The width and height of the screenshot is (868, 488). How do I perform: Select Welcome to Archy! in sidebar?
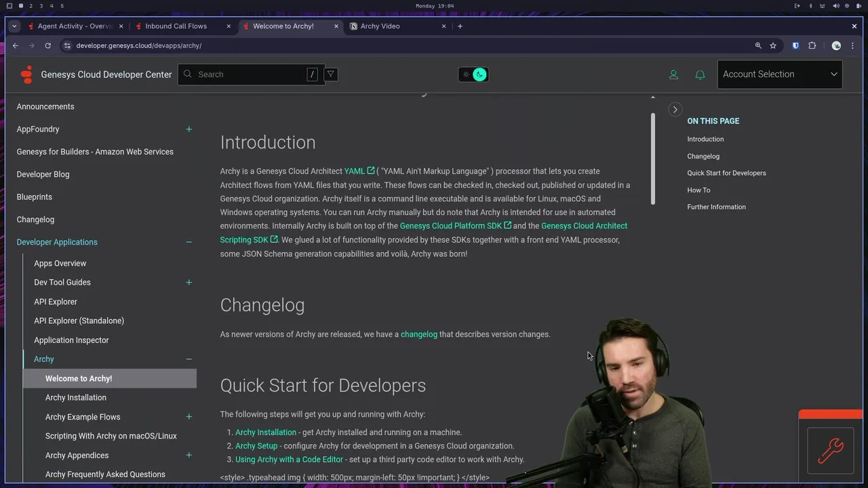[110, 378]
